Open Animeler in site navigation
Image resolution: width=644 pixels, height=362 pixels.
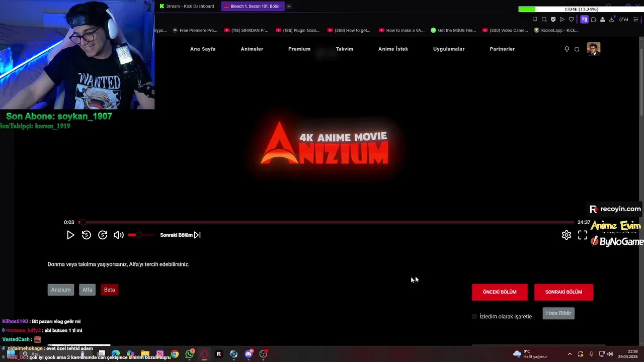tap(252, 49)
